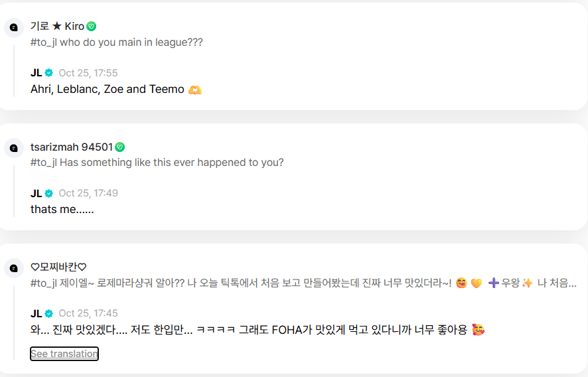Open JL's name on the Ahri, Leblanc reply
Viewport: 588px width, 377px height.
tap(37, 73)
